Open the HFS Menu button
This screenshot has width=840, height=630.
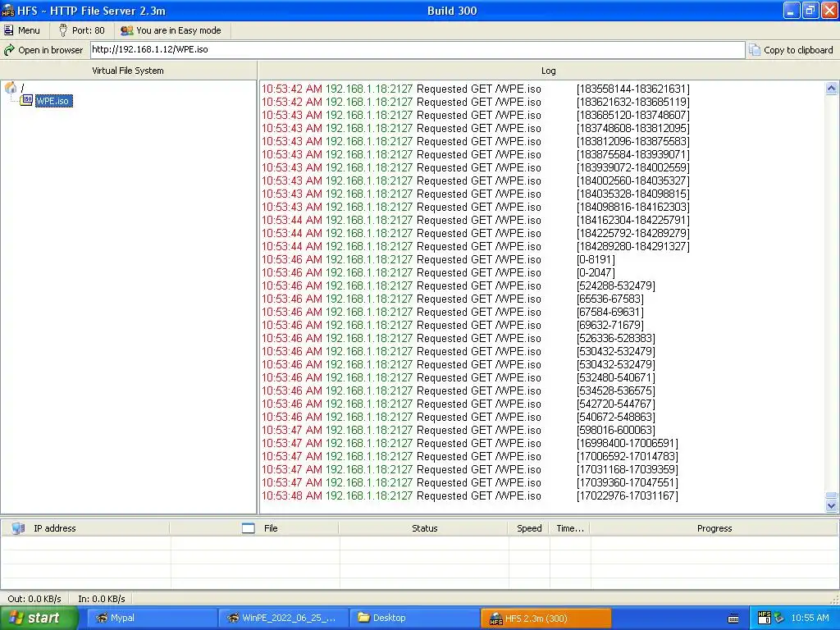[22, 30]
